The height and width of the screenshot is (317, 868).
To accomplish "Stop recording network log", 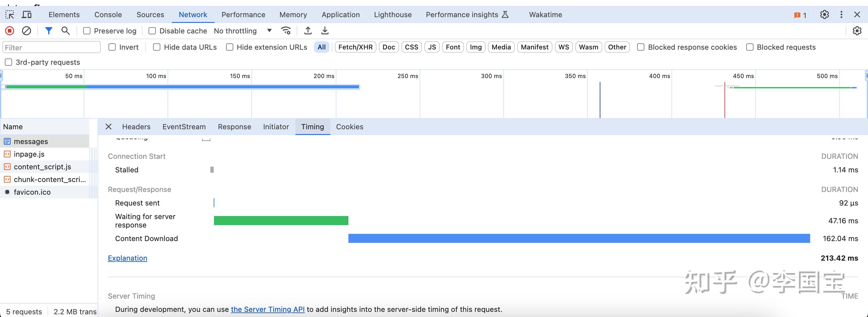I will [9, 31].
